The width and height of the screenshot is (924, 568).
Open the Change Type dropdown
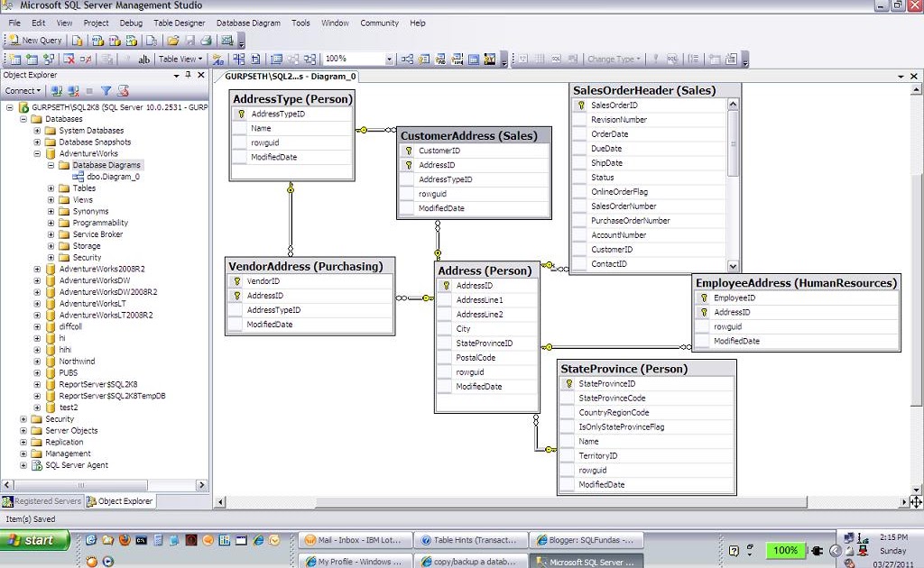click(x=614, y=60)
